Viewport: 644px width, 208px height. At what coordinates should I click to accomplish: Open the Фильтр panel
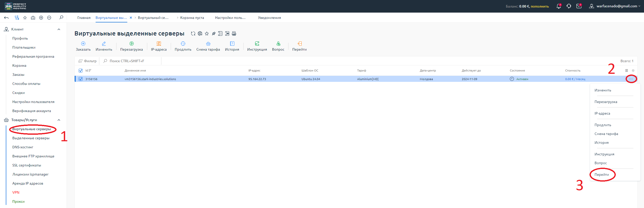87,61
